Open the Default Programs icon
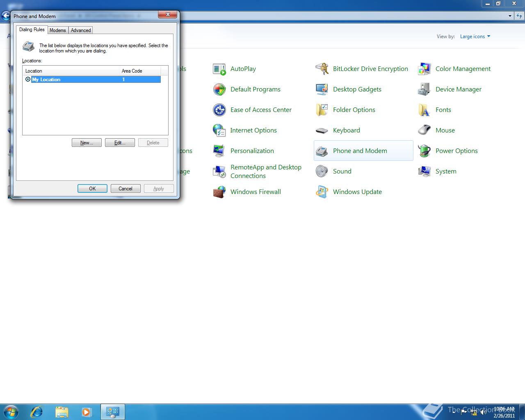This screenshot has width=525, height=420. click(x=219, y=89)
